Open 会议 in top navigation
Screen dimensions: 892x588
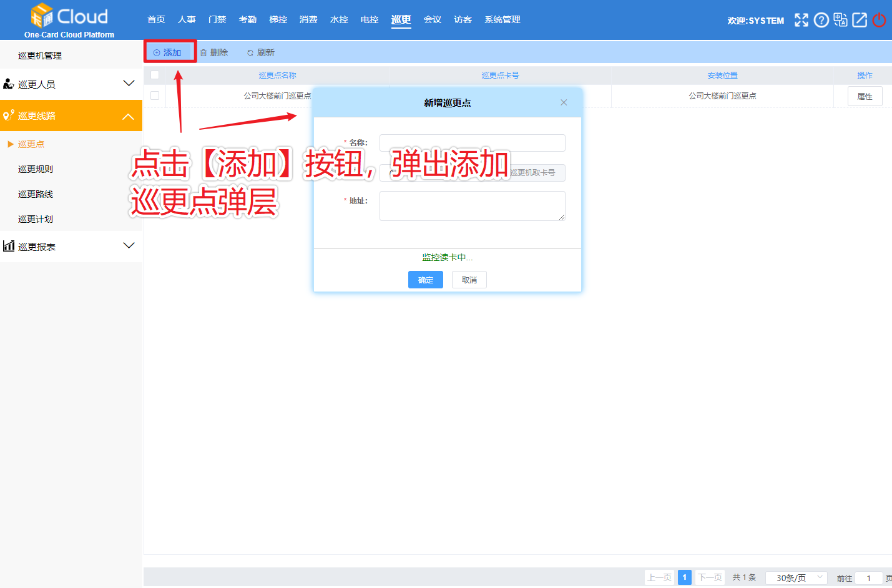coord(433,19)
